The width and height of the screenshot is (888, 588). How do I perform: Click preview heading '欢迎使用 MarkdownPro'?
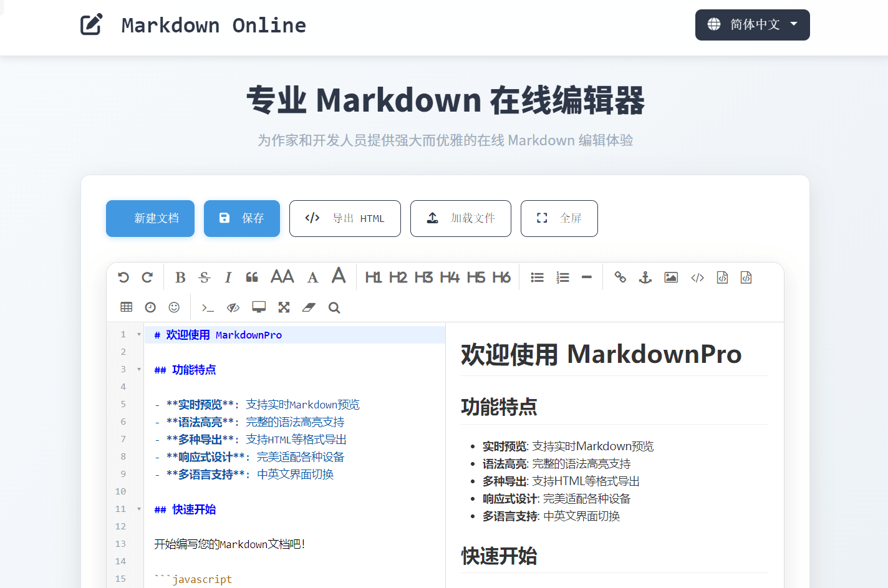click(601, 354)
